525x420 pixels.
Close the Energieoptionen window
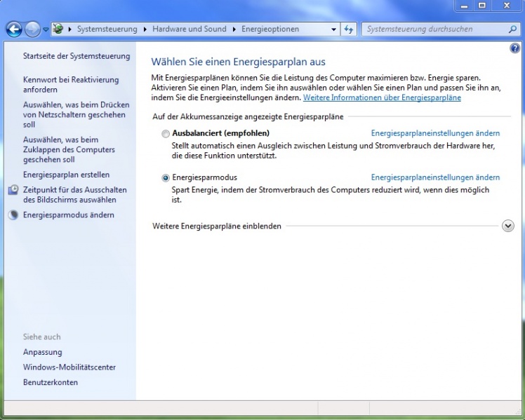[507, 6]
